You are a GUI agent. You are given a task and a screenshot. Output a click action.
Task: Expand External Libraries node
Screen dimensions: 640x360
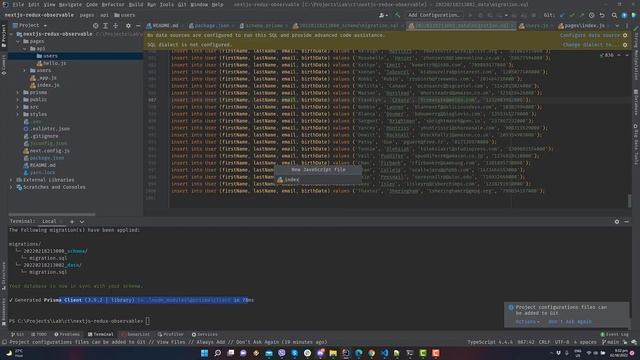pyautogui.click(x=11, y=180)
